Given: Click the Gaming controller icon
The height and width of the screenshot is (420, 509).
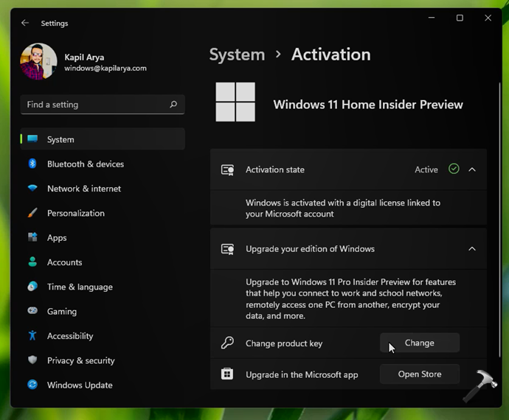Looking at the screenshot, I should point(32,311).
